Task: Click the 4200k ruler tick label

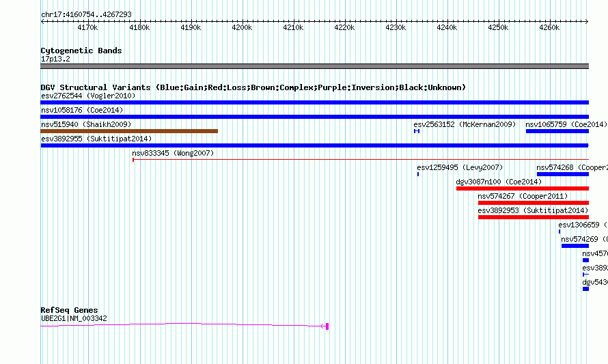Action: click(x=242, y=28)
